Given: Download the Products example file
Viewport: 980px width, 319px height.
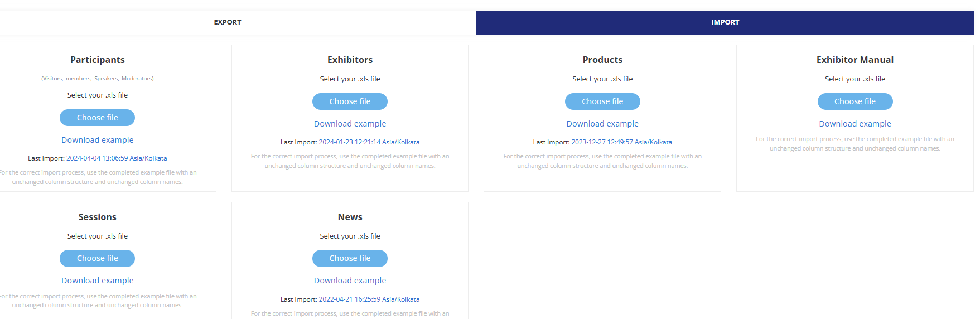Looking at the screenshot, I should tap(602, 124).
